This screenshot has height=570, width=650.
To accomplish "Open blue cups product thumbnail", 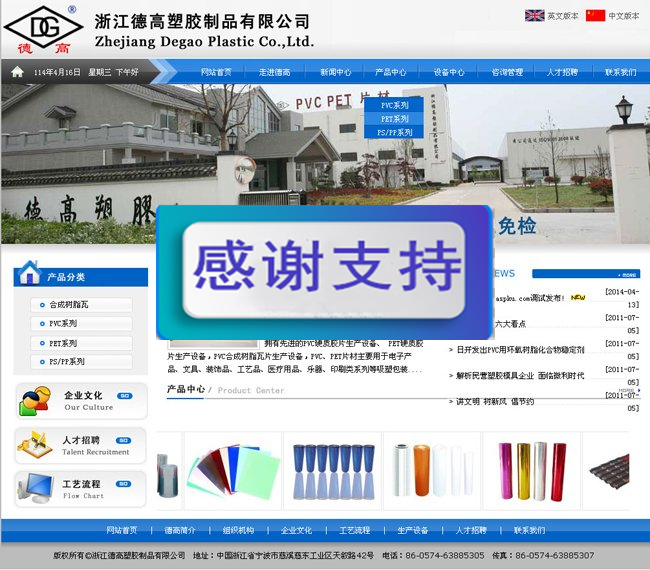I will 333,471.
